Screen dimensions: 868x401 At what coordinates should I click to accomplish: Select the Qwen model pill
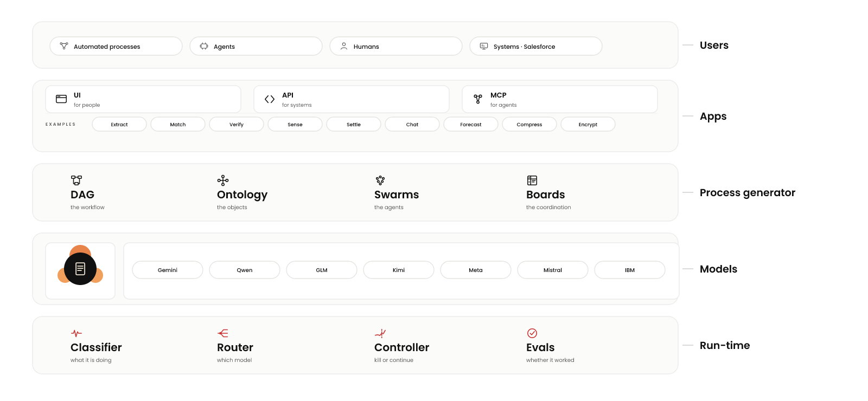click(x=245, y=270)
